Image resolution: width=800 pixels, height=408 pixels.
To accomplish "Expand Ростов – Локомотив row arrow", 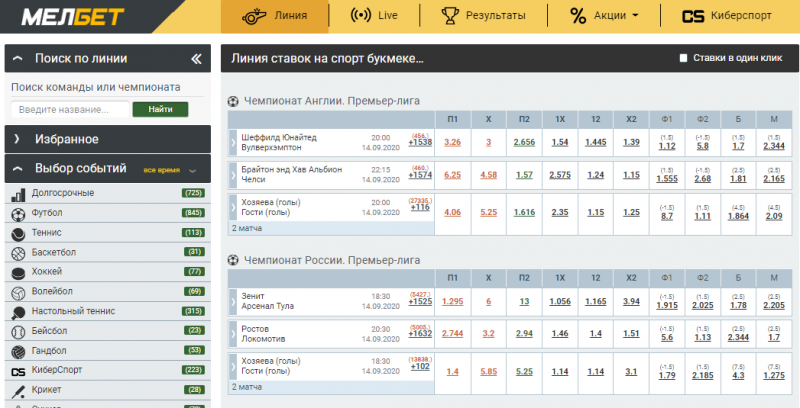I will tap(233, 334).
